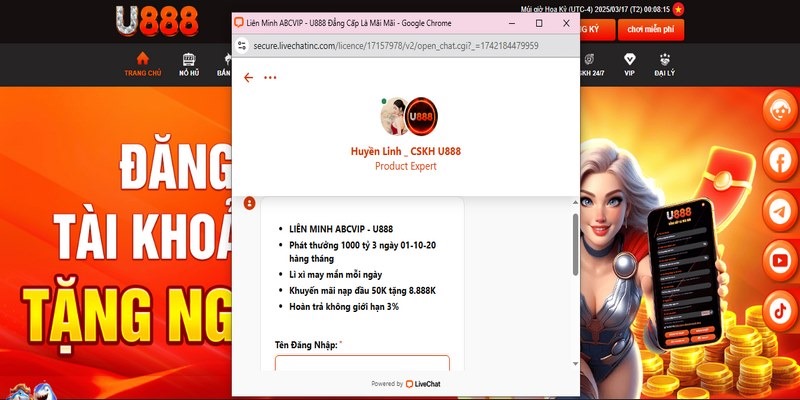The height and width of the screenshot is (400, 800).
Task: Open the ĐẠI LÝ agent menu item
Action: [664, 65]
